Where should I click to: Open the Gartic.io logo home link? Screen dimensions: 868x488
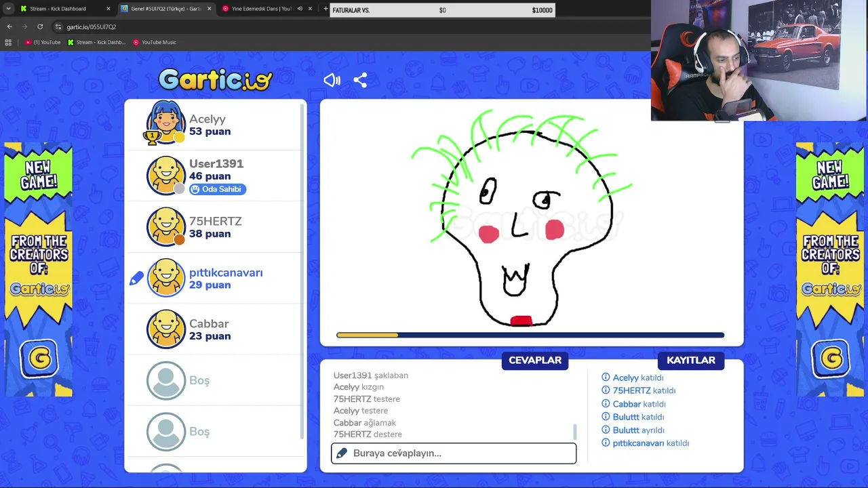(x=215, y=79)
